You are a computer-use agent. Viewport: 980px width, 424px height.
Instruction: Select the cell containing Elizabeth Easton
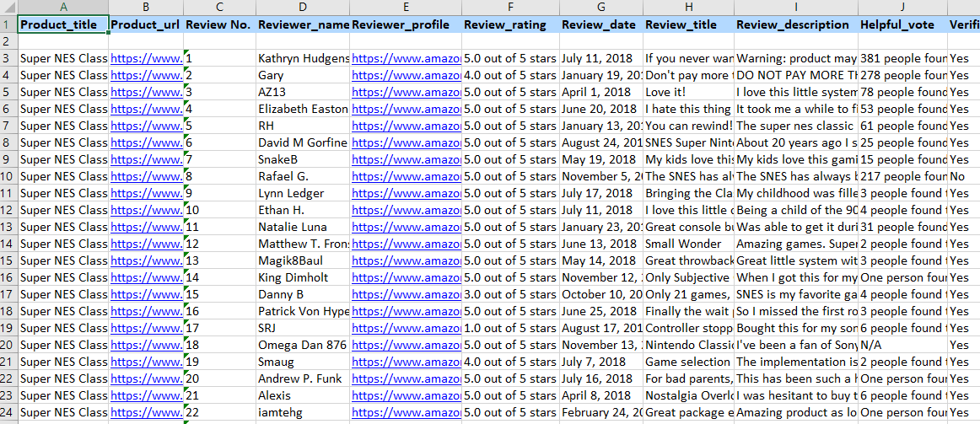pos(303,109)
